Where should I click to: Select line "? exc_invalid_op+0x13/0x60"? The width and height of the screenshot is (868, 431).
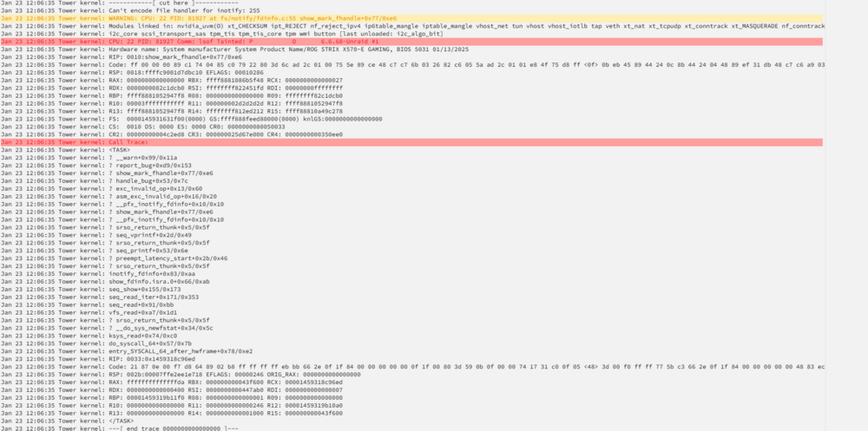click(102, 189)
